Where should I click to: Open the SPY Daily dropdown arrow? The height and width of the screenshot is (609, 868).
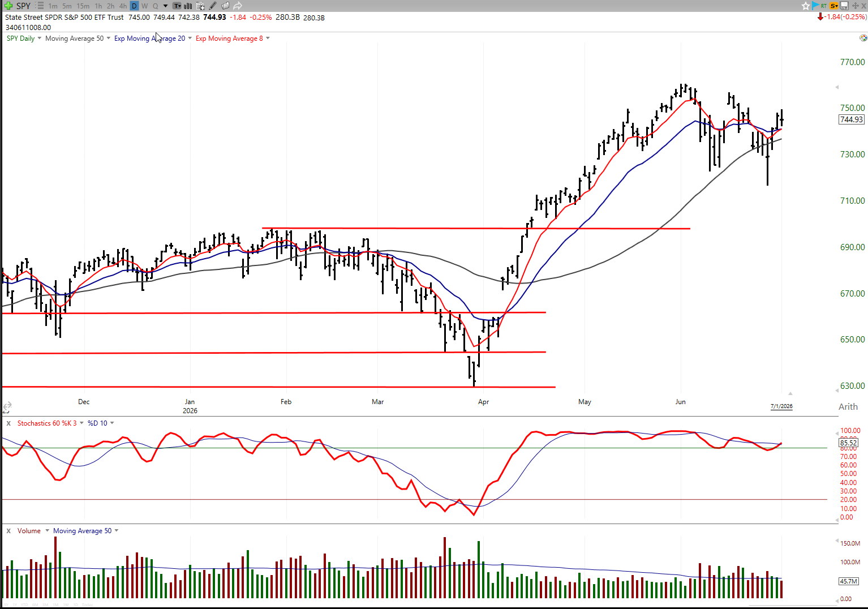pyautogui.click(x=39, y=38)
